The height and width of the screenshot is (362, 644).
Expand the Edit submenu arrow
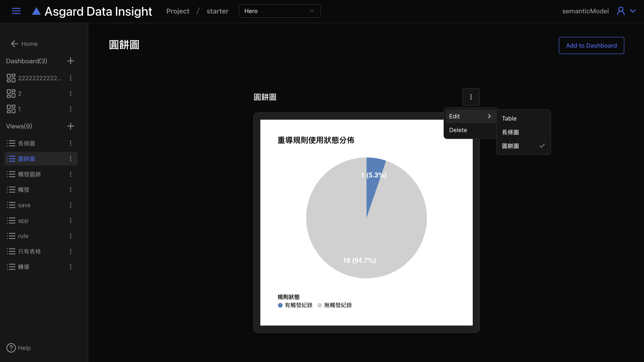point(489,116)
